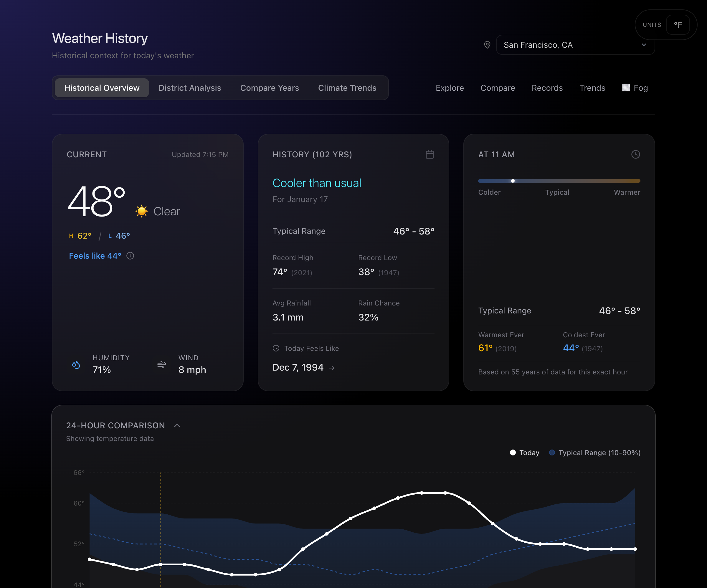Open the calendar icon on the History card
This screenshot has height=588, width=707.
click(430, 155)
